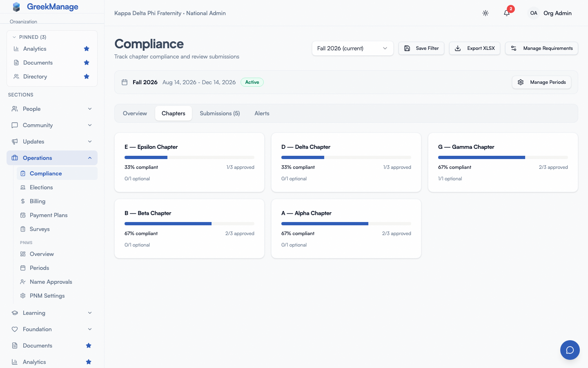Click the PNMs Overview grid icon
Viewport: 588px width, 368px height.
[23, 254]
